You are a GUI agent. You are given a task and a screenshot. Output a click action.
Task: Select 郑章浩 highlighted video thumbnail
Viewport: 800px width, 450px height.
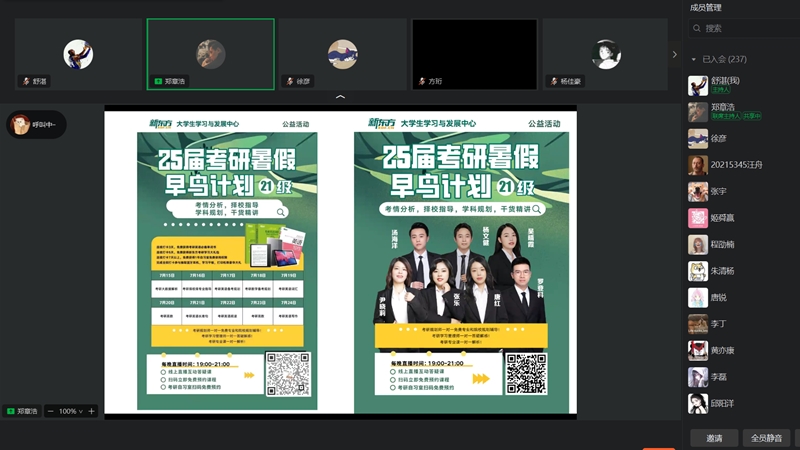click(x=210, y=54)
